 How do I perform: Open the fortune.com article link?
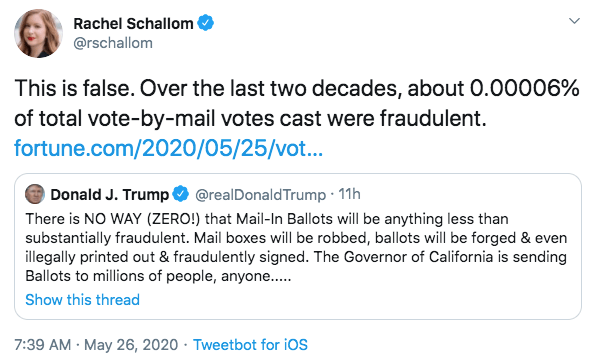[x=168, y=148]
